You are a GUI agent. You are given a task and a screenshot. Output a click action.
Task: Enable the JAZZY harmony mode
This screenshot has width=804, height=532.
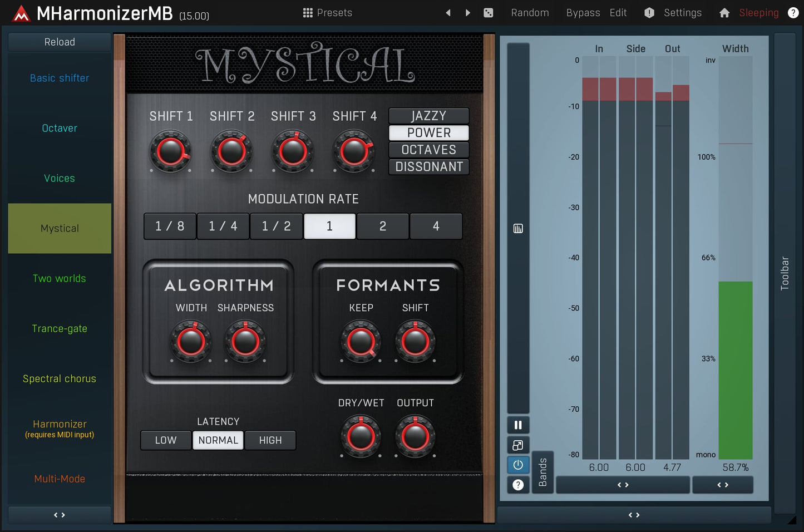click(x=428, y=116)
